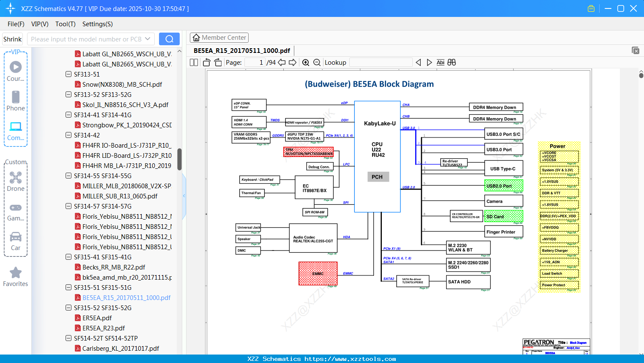Screen dimensions: 644x363
Task: Collapse the SF315-51 SF315-51G folder
Action: click(69, 287)
